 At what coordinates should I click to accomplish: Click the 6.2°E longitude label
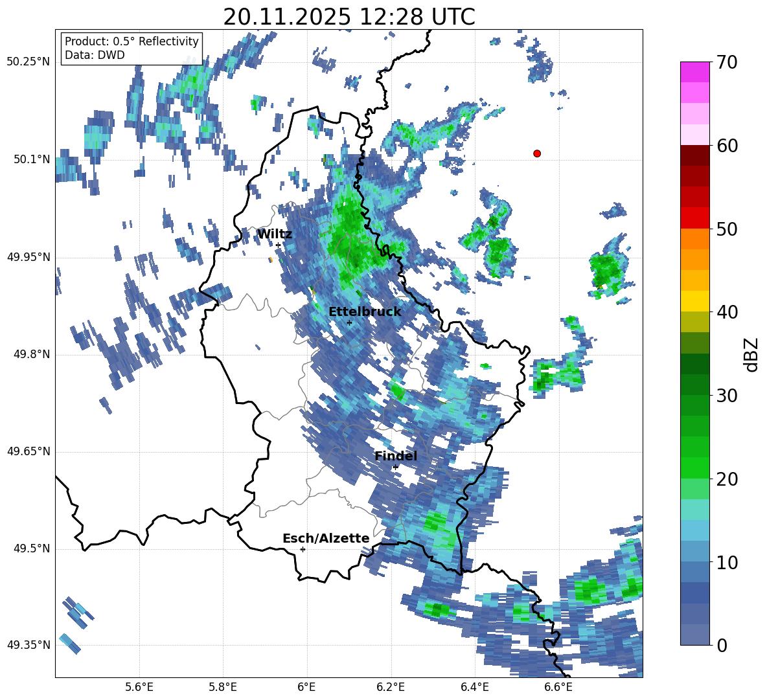[x=391, y=687]
